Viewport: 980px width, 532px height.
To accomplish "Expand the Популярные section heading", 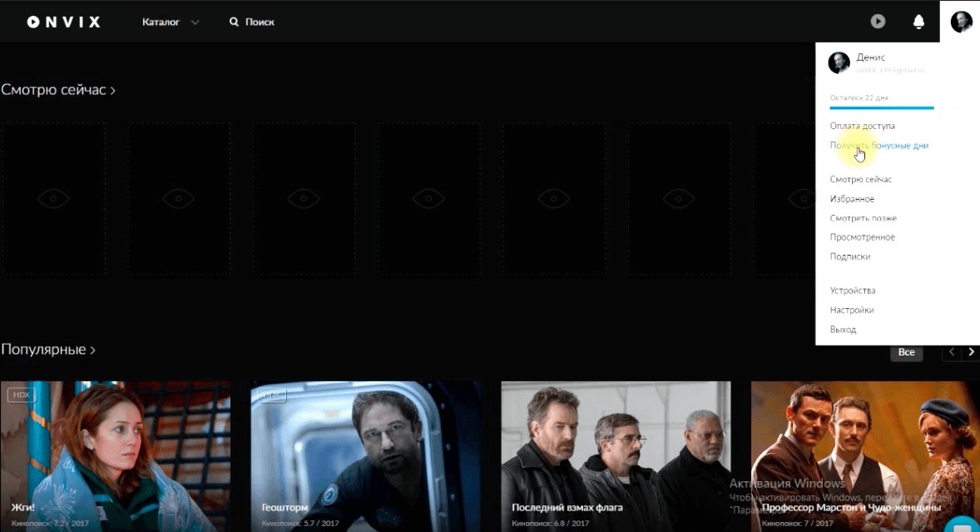I will click(x=48, y=350).
